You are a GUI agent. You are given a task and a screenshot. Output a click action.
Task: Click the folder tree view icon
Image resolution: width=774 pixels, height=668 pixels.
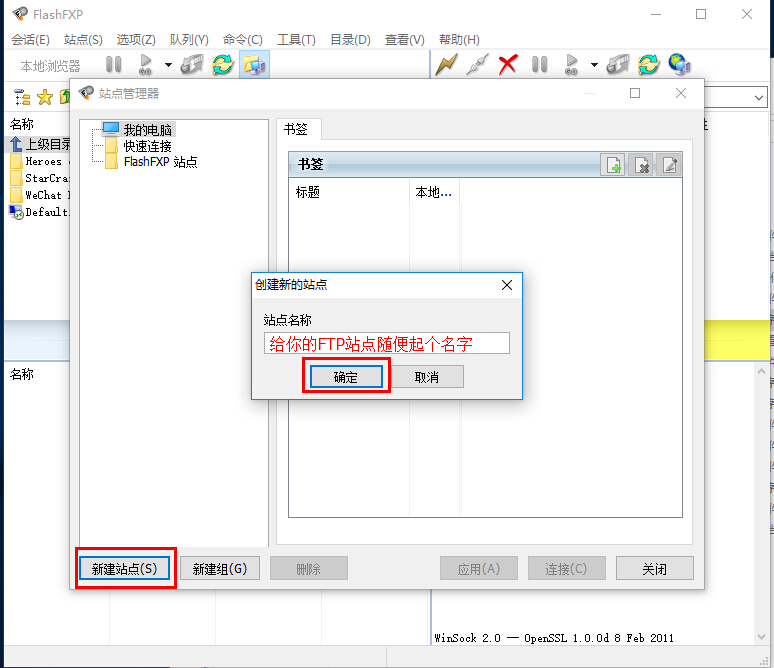click(x=22, y=97)
